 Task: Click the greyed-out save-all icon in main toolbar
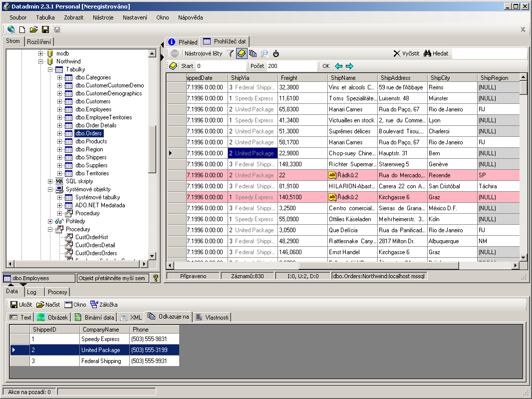(57, 29)
